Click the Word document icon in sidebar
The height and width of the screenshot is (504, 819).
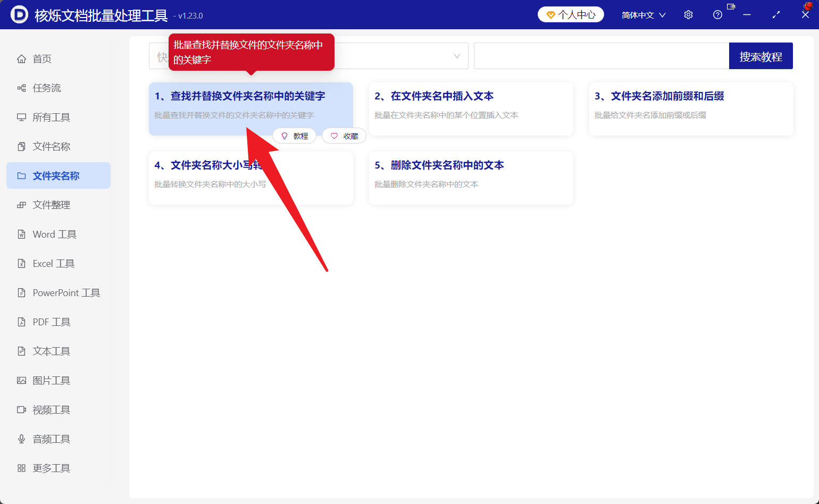coord(21,234)
